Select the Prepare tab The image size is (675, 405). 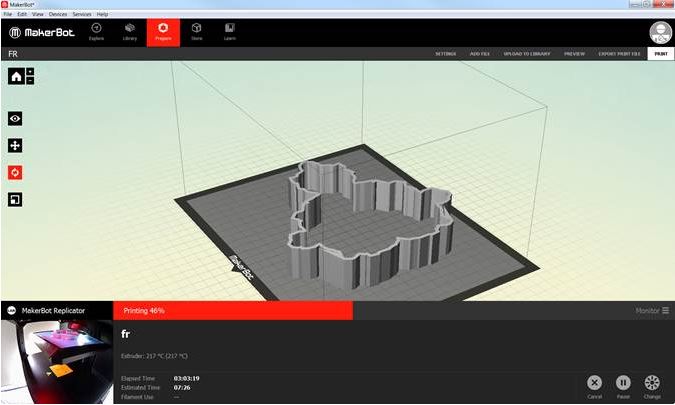163,33
